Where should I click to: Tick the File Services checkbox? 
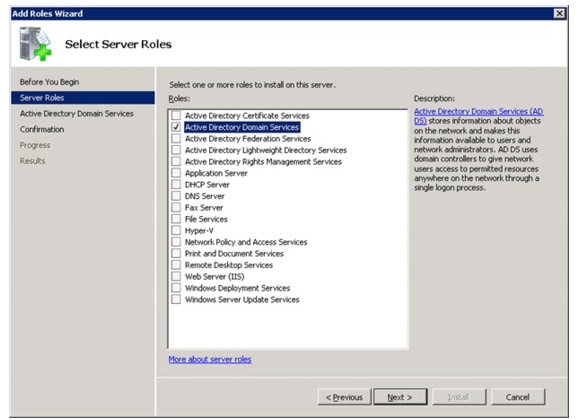176,219
